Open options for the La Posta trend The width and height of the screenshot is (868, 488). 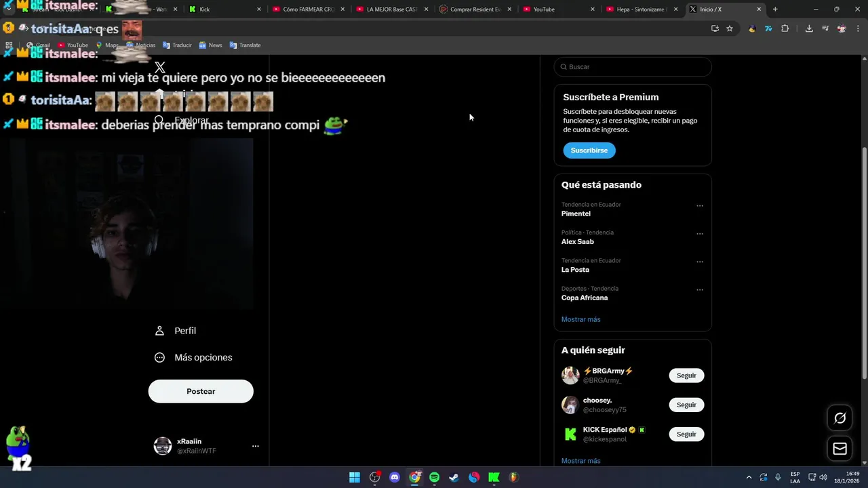(700, 262)
